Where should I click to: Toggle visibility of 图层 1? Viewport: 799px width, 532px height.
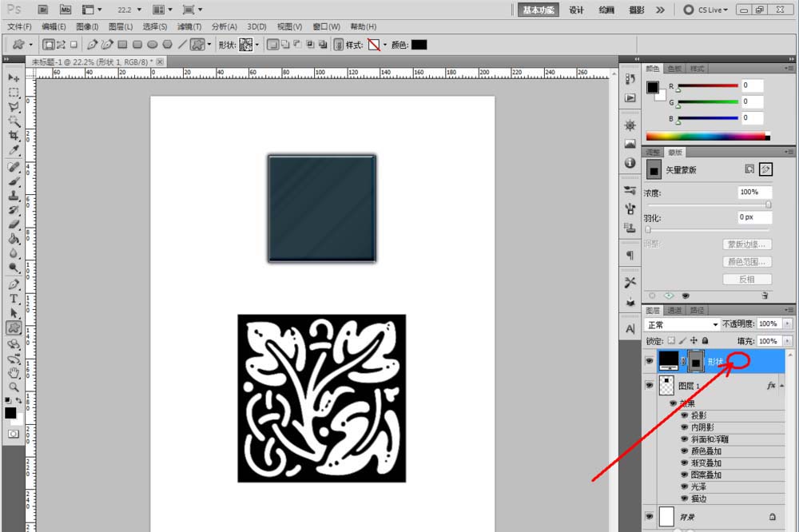click(x=649, y=385)
